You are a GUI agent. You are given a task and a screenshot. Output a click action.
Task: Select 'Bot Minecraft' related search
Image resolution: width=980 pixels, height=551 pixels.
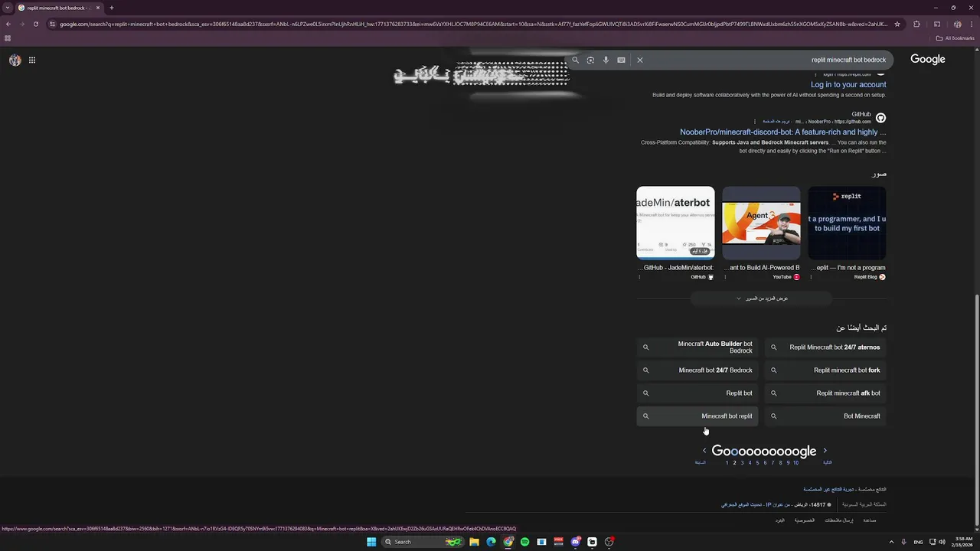pyautogui.click(x=825, y=416)
